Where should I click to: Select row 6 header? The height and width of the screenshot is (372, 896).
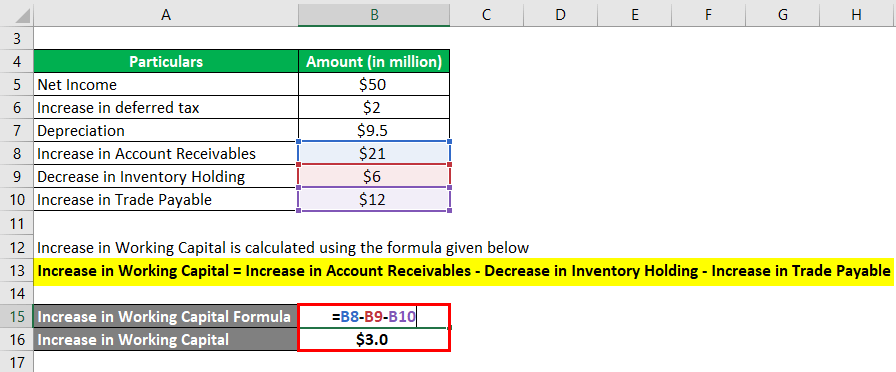[x=17, y=107]
